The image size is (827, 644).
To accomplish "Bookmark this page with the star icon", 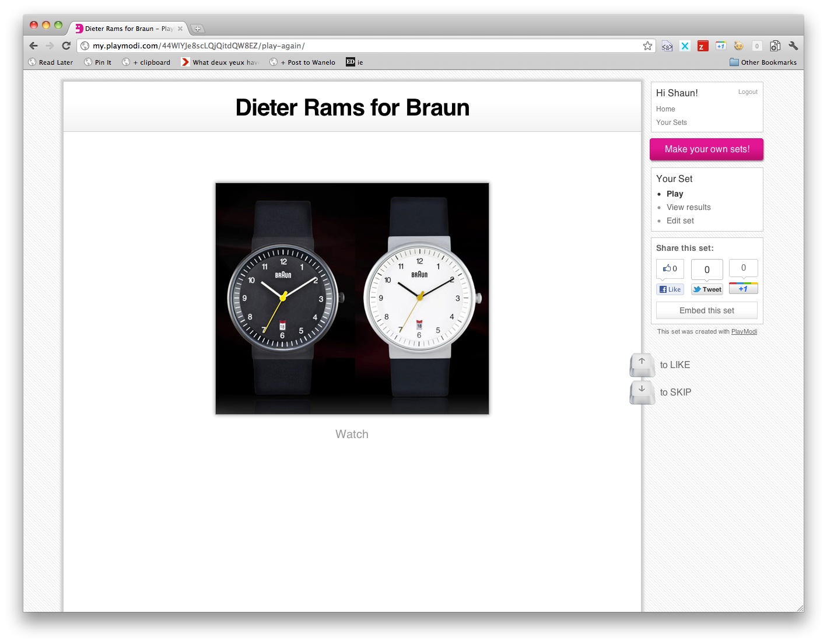I will [x=647, y=45].
